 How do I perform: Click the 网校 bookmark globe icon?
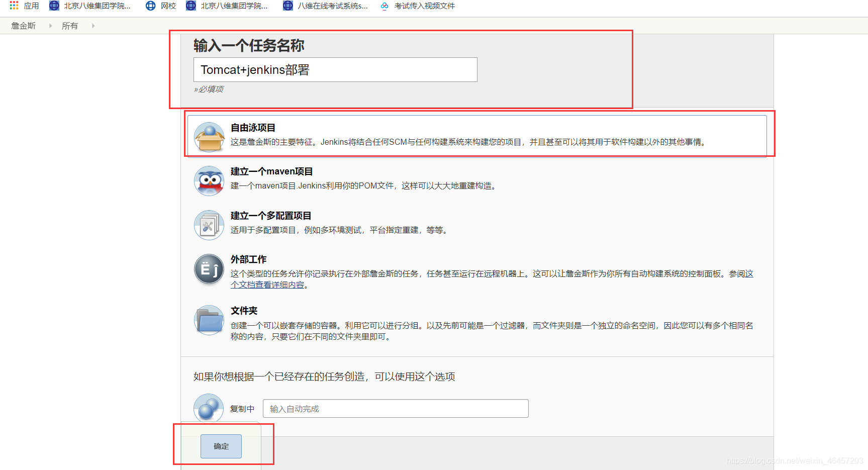(150, 6)
